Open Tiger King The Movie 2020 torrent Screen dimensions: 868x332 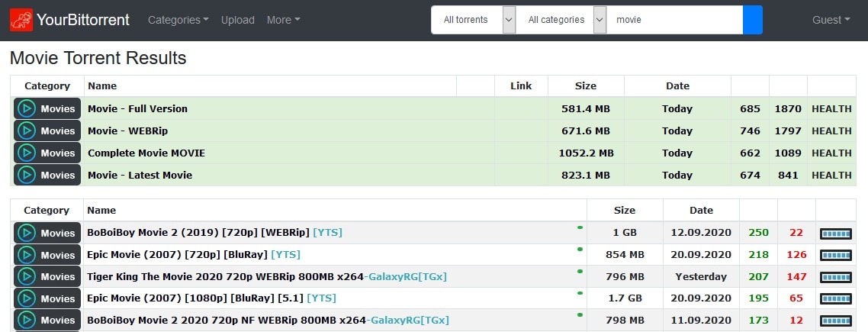tap(267, 276)
